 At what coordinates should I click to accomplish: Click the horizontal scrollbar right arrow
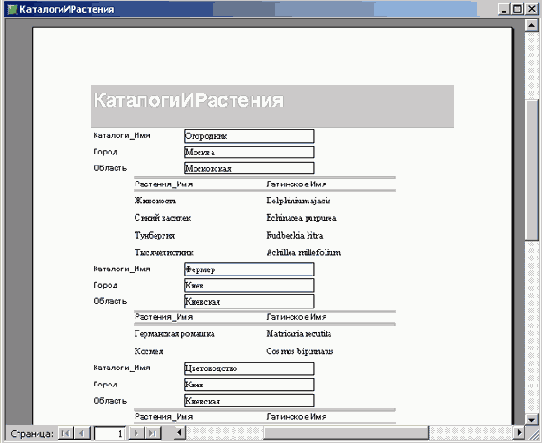[x=519, y=433]
